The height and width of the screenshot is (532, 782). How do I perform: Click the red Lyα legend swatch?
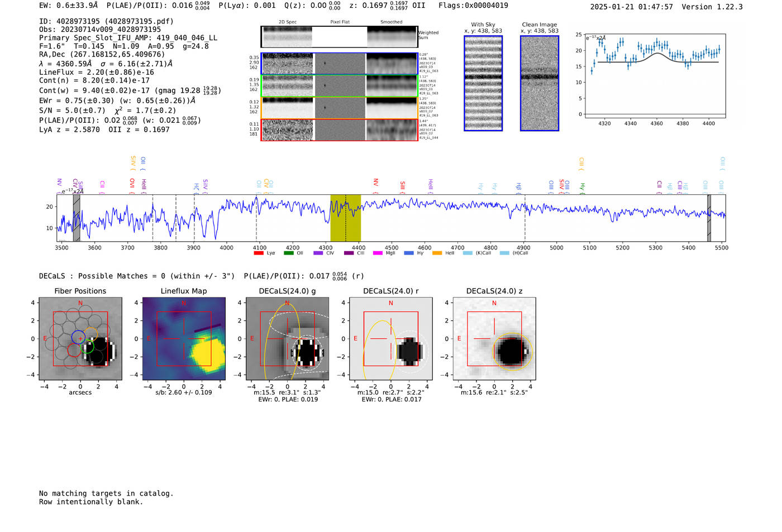pyautogui.click(x=258, y=253)
